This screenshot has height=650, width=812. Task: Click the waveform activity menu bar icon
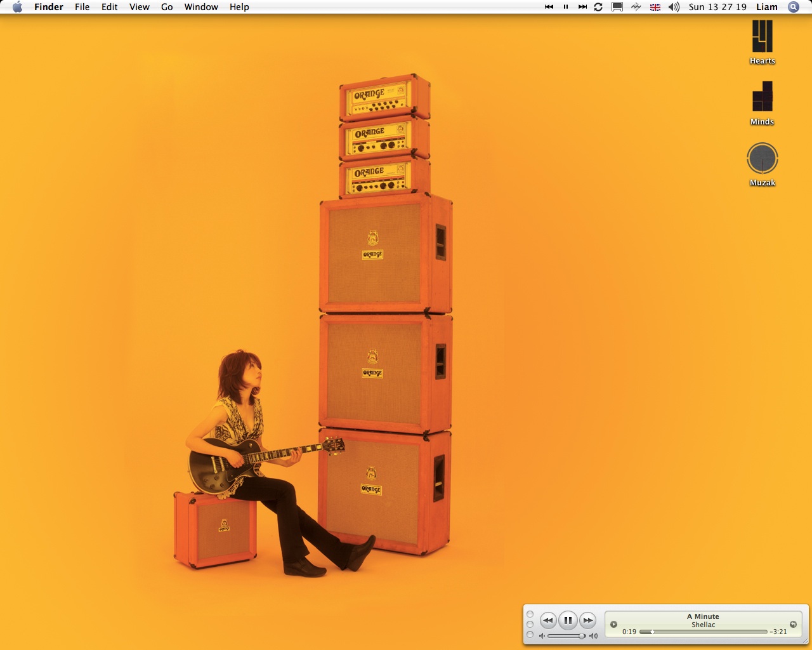(636, 7)
